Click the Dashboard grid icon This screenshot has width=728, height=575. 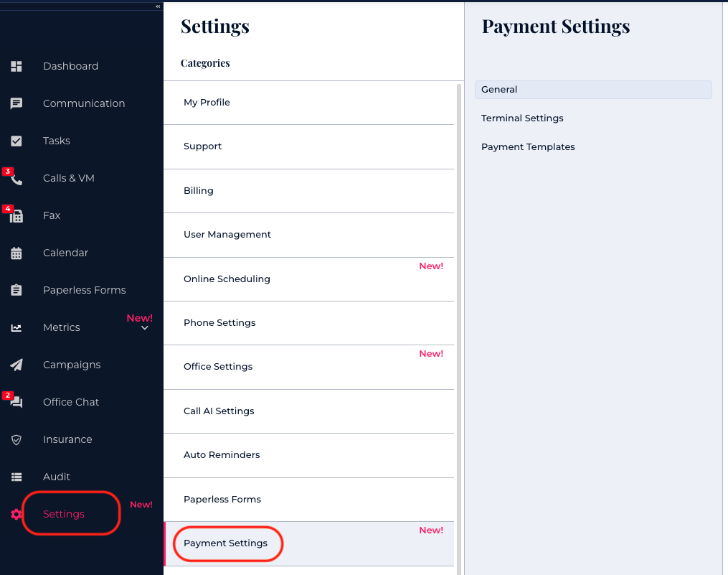tap(16, 66)
